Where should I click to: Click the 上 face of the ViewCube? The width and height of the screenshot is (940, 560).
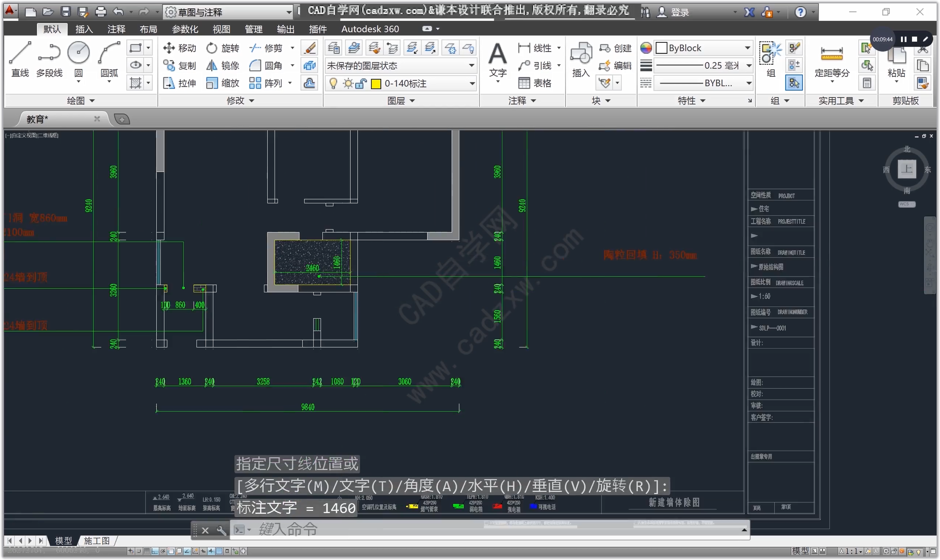coord(907,169)
